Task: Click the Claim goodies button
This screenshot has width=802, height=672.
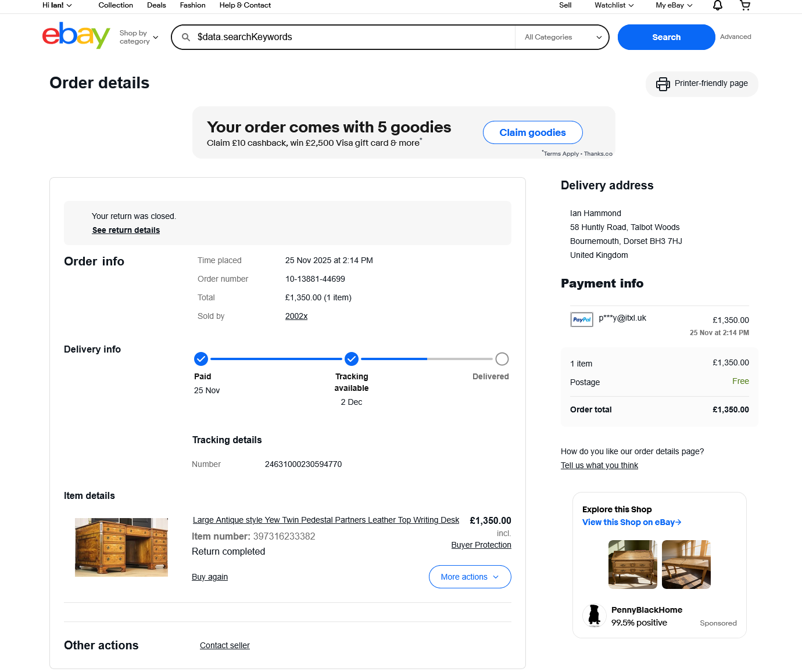Action: tap(533, 132)
